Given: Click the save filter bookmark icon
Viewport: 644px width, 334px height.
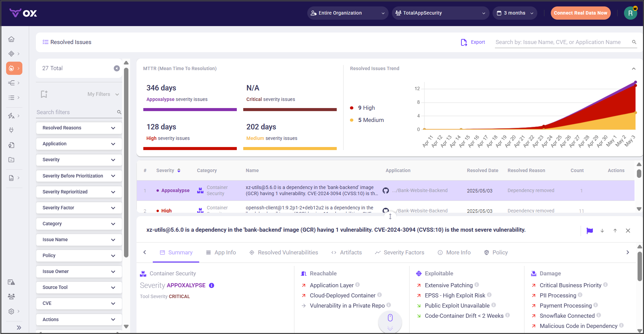Looking at the screenshot, I should coord(44,94).
